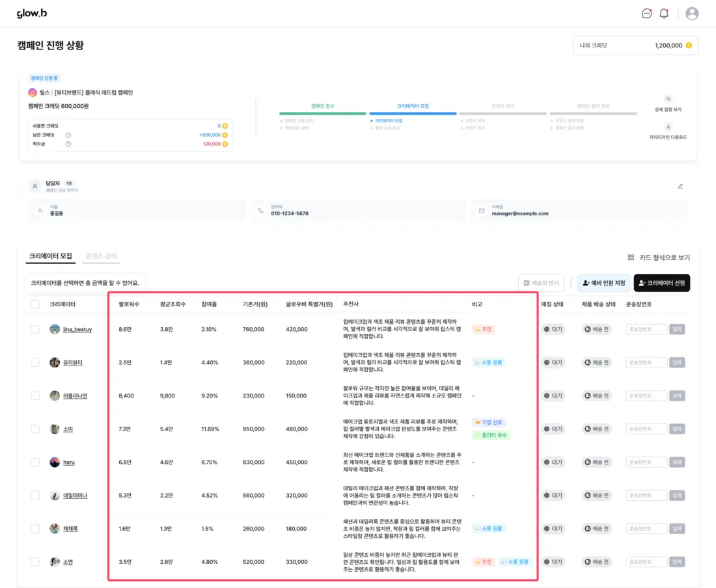Screen dimensions: 716x588
Task: Toggle the select-all creators checkbox
Action: pyautogui.click(x=35, y=304)
